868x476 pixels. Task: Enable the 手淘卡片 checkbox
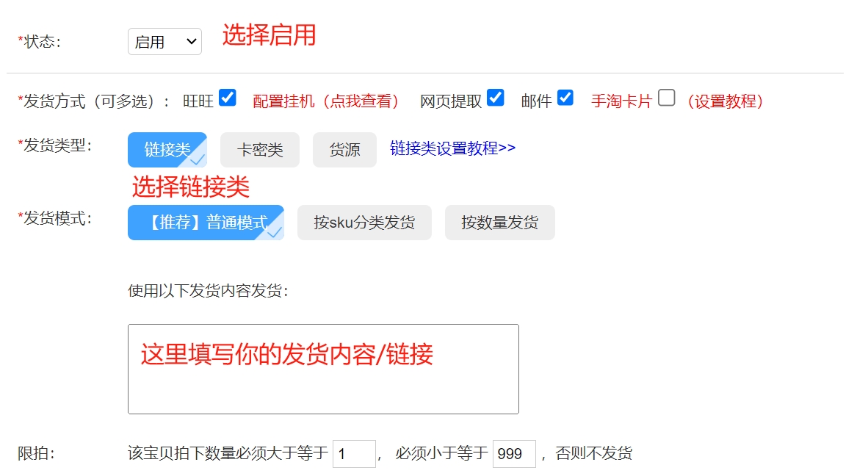click(666, 98)
